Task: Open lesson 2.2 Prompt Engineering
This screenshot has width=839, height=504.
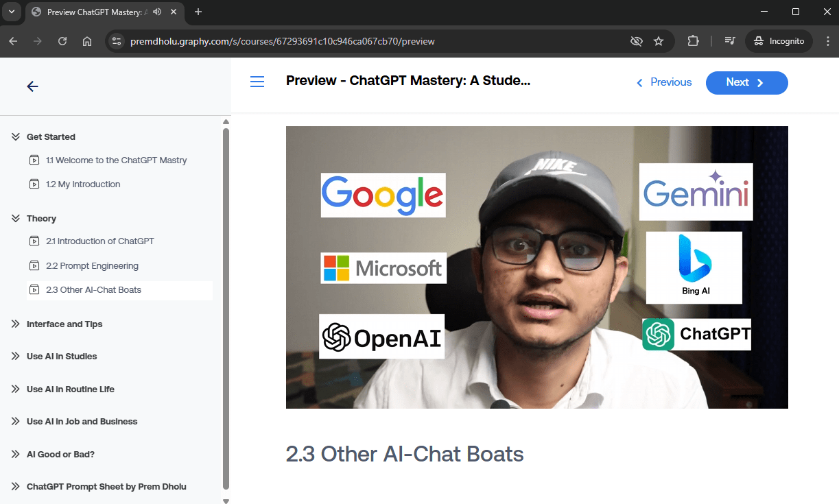Action: (92, 265)
